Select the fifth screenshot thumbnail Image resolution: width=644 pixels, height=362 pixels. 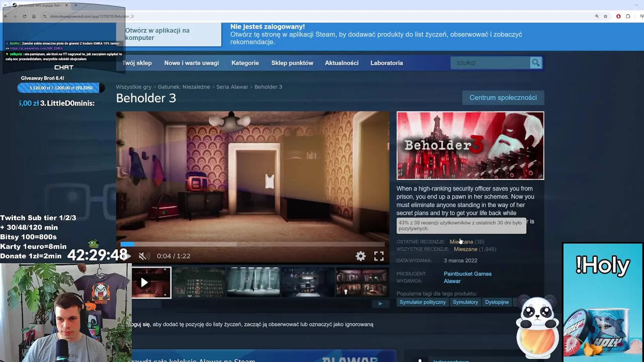pos(362,282)
